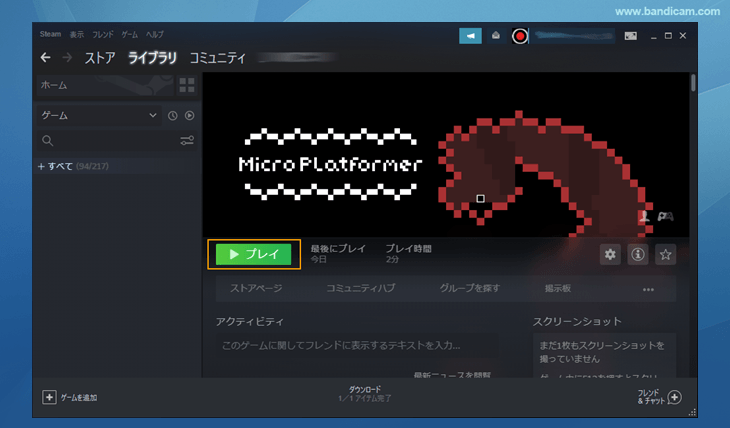Open コミュニティハブ link

(x=360, y=288)
